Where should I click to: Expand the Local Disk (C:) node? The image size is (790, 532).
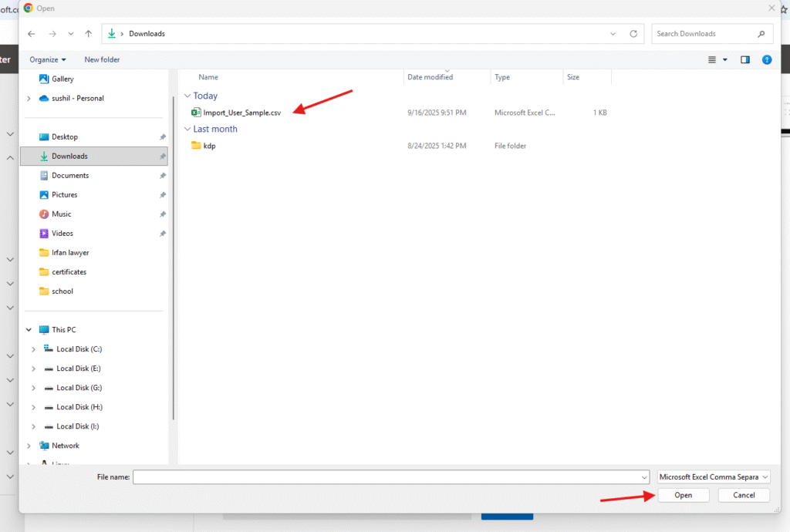pos(33,349)
